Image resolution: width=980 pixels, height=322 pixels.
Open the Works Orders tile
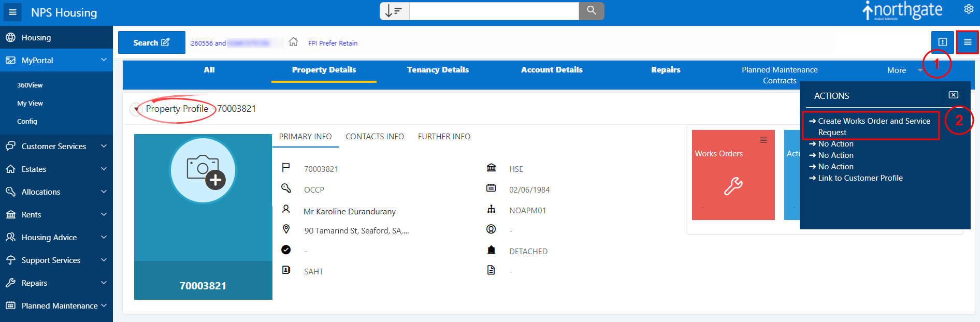[733, 175]
